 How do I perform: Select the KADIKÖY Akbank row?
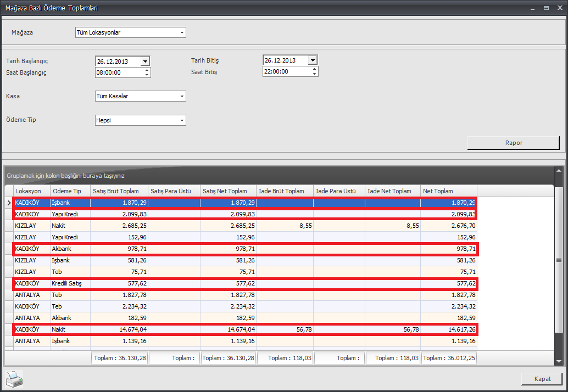click(245, 249)
